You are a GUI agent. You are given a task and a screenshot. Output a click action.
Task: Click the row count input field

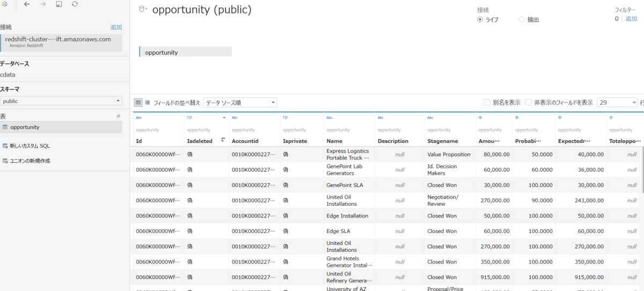tap(614, 103)
